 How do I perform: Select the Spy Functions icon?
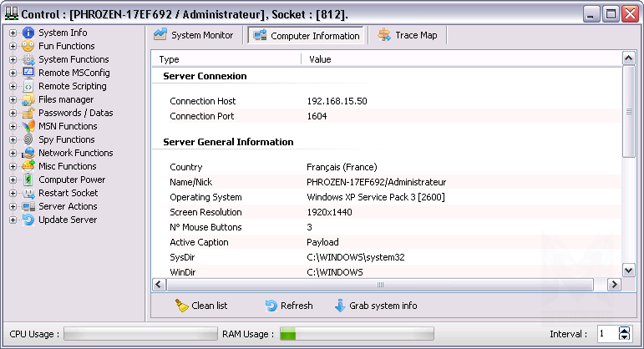tap(28, 139)
